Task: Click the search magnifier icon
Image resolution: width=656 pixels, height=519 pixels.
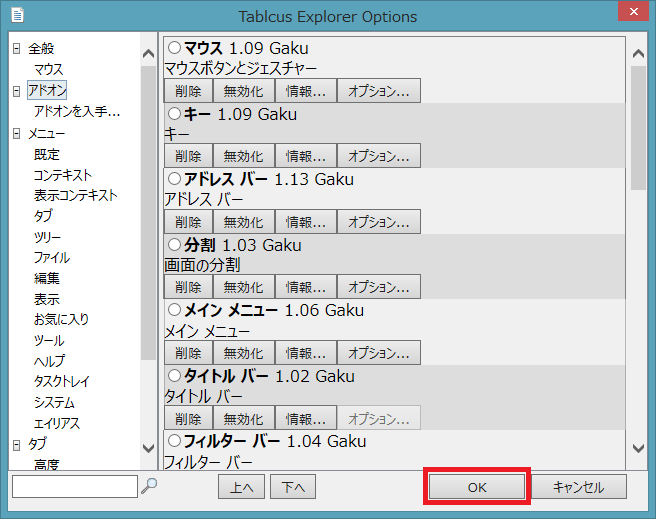Action: click(149, 486)
